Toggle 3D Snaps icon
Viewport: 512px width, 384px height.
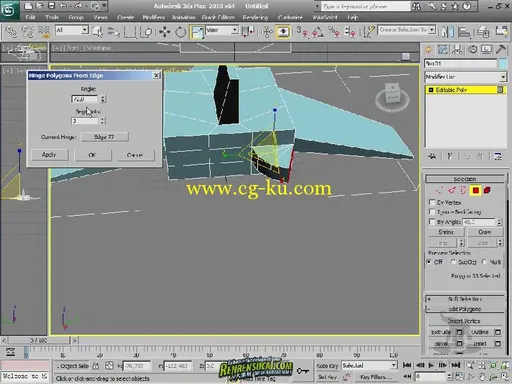(x=303, y=32)
